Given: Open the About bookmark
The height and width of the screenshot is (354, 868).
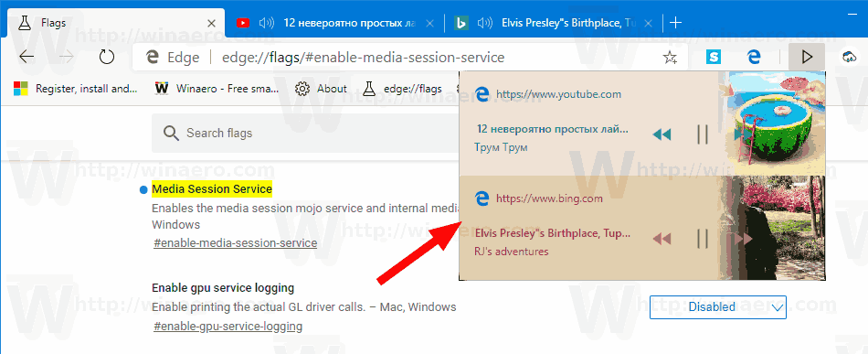Looking at the screenshot, I should [x=321, y=88].
